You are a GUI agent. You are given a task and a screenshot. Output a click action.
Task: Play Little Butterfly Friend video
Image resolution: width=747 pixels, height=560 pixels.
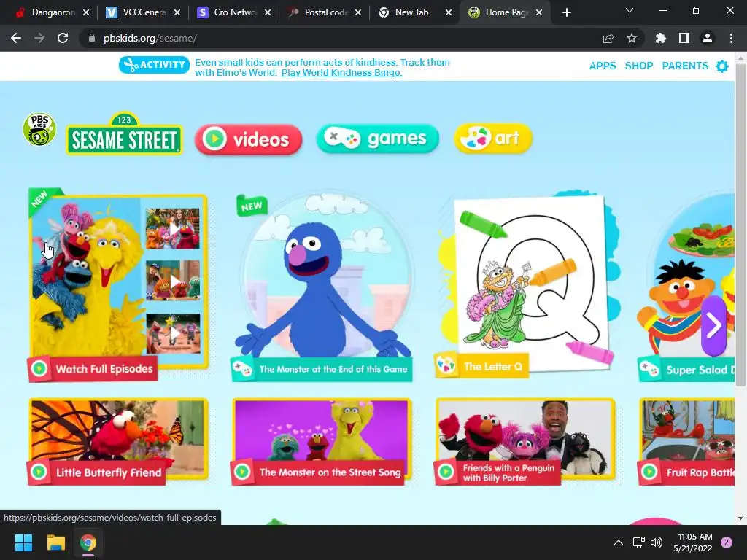pos(118,440)
